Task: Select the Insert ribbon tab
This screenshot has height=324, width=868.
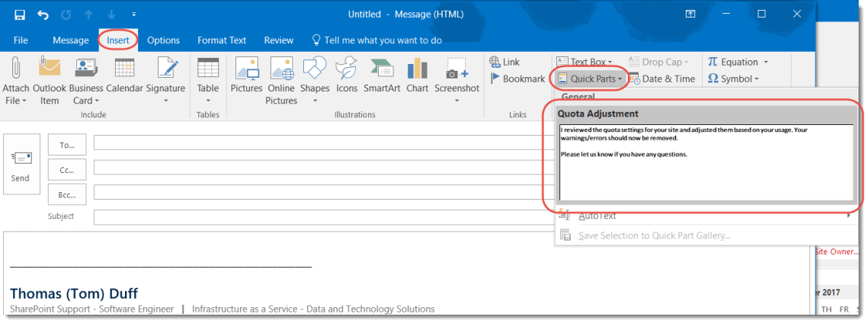Action: (x=118, y=40)
